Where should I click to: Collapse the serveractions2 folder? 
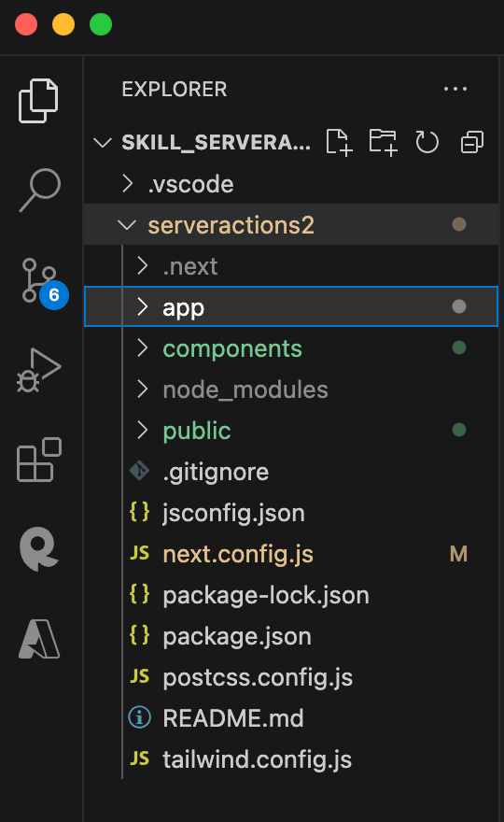coord(291,225)
